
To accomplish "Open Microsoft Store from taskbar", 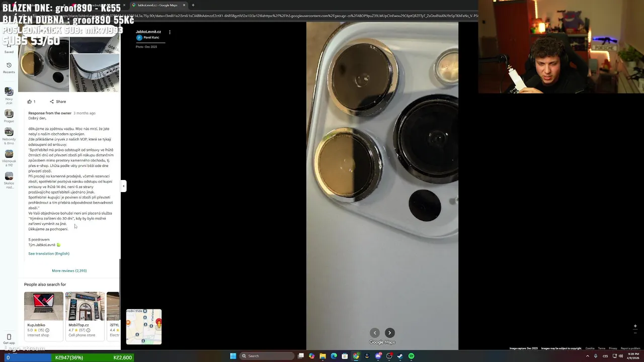I will [345, 356].
